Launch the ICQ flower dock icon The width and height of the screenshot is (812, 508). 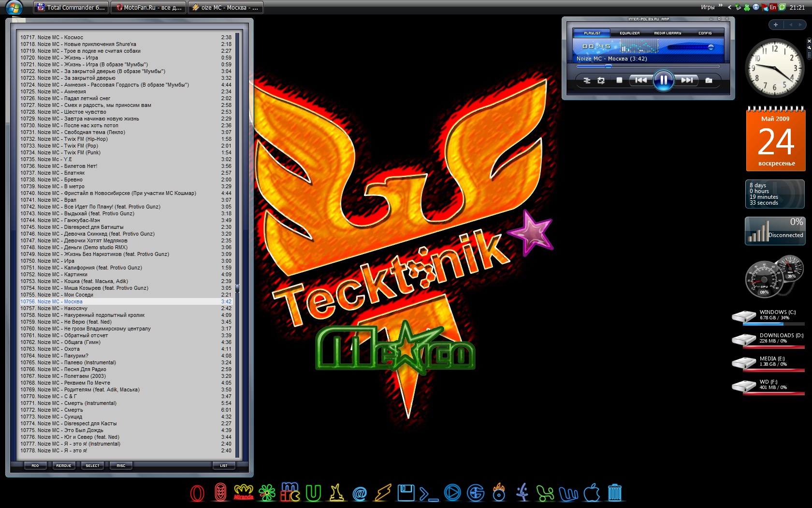[x=267, y=493]
